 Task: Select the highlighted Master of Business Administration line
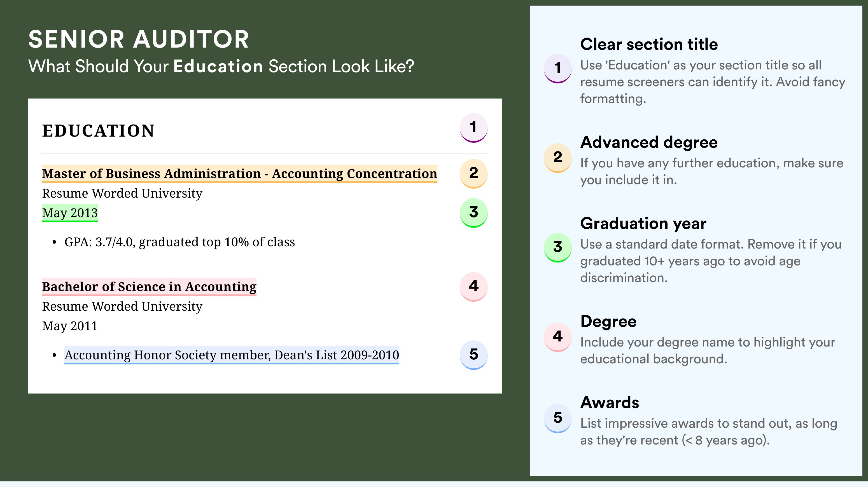point(240,174)
